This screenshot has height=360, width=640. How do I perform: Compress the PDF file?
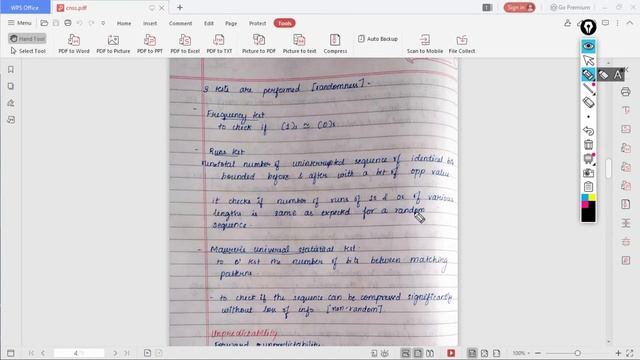click(335, 44)
